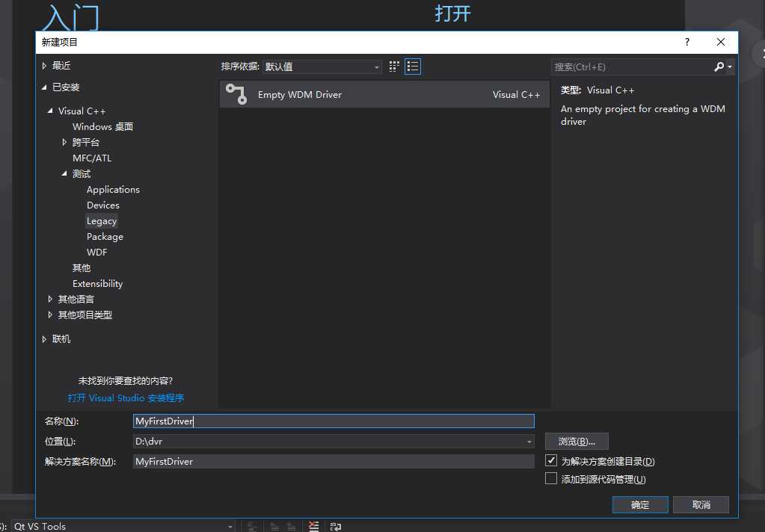
Task: Expand the 其他项目类型 node
Action: tap(50, 315)
